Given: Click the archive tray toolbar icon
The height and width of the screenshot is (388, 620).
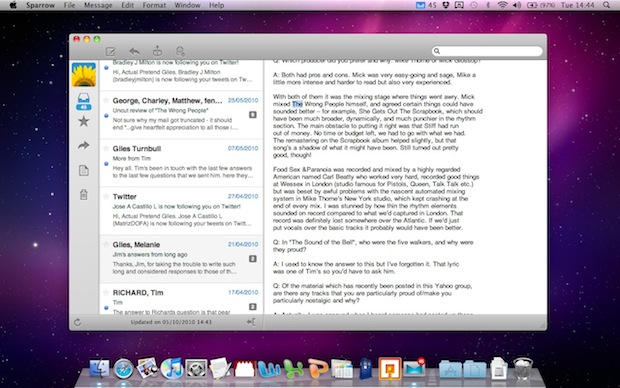Looking at the screenshot, I should [157, 51].
